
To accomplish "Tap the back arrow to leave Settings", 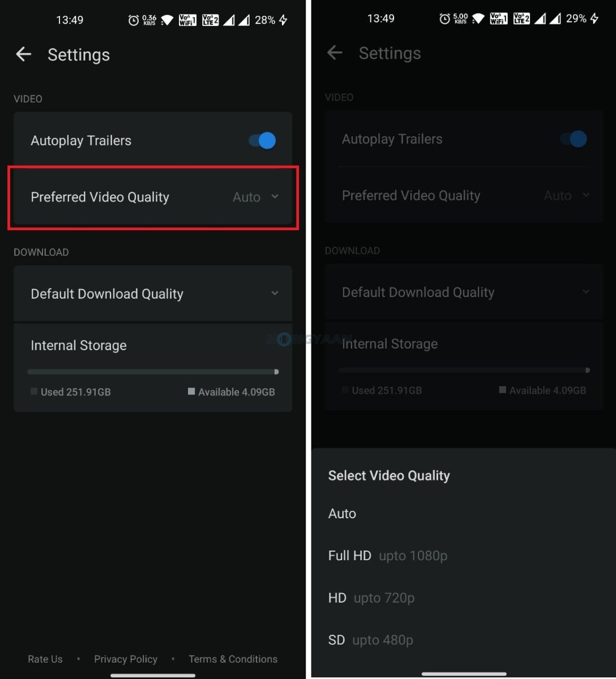I will pyautogui.click(x=23, y=54).
